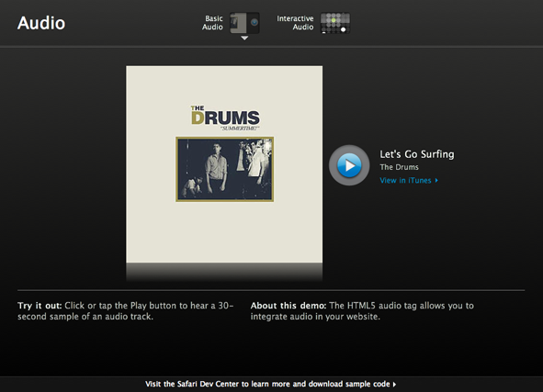Click The Drums artist name text
Viewport: 543px width, 392px height.
399,167
